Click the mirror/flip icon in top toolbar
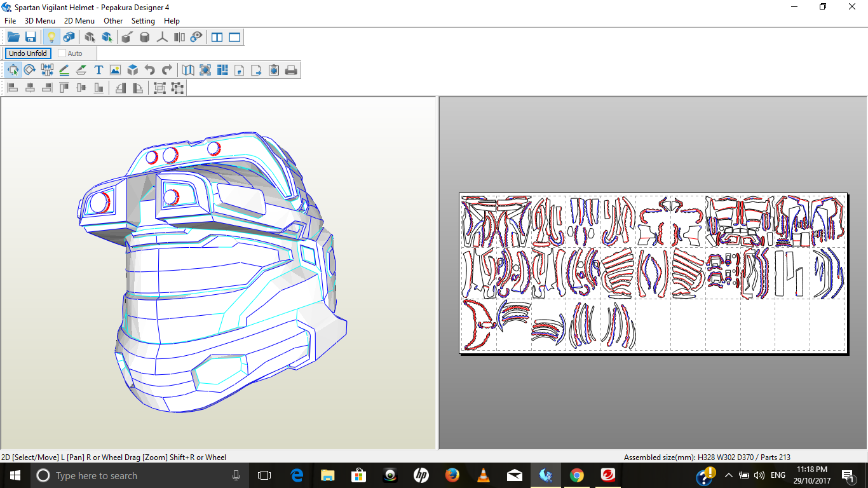The height and width of the screenshot is (488, 868). point(179,37)
